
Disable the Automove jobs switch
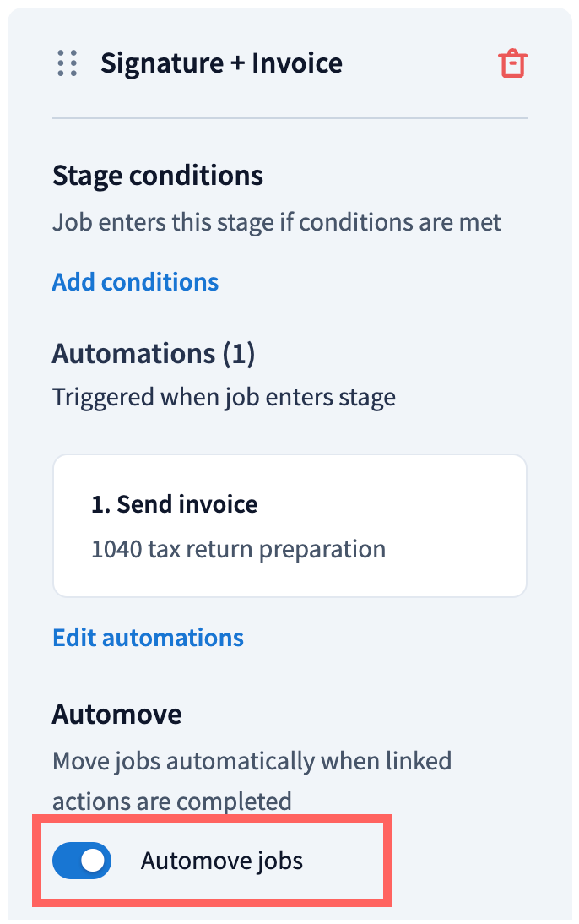point(82,861)
